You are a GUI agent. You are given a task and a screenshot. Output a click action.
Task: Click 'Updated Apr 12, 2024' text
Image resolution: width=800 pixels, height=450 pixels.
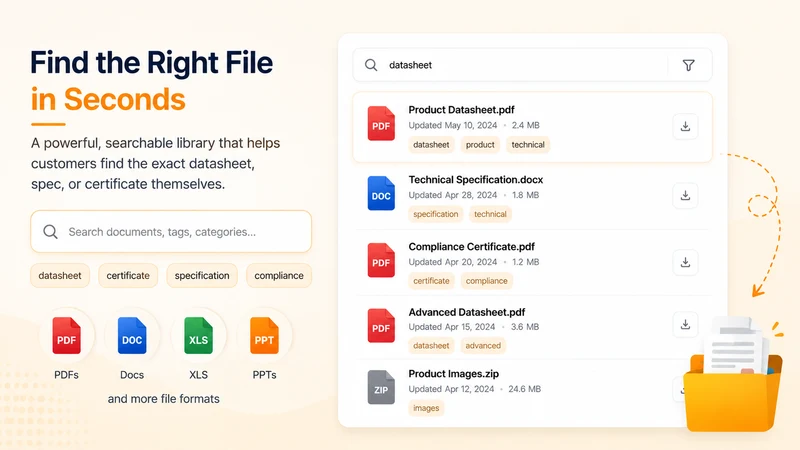click(x=451, y=389)
